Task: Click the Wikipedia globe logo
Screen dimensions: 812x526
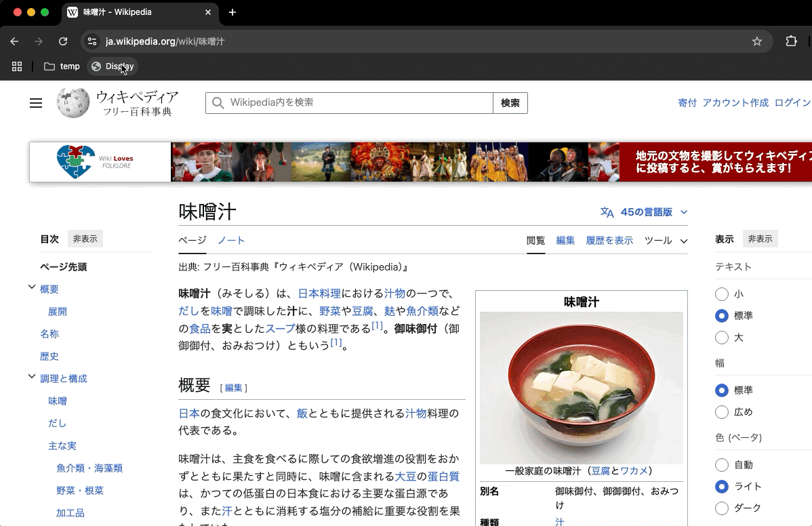Action: [x=73, y=102]
